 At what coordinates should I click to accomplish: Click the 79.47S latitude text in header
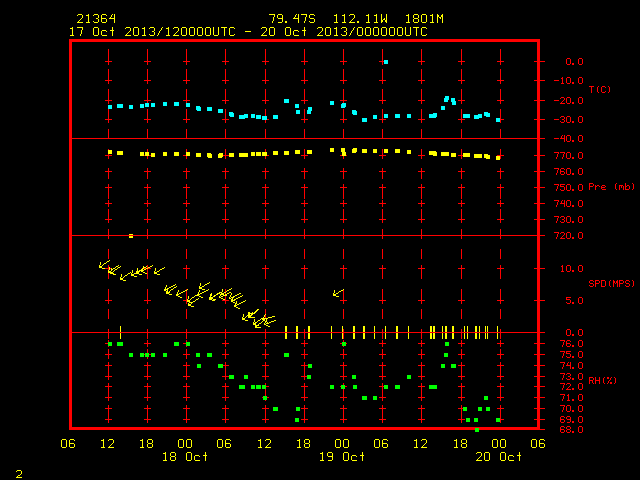292,19
